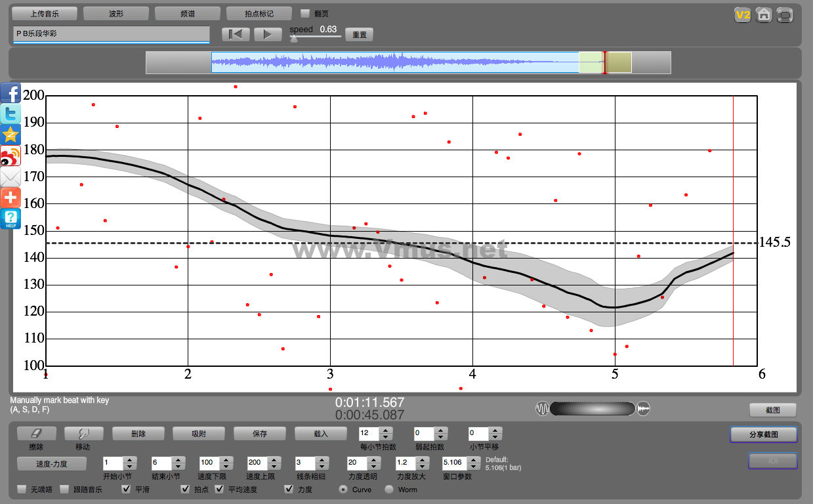The image size is (813, 504).
Task: Enter fullscreen with the expand icon
Action: point(784,15)
